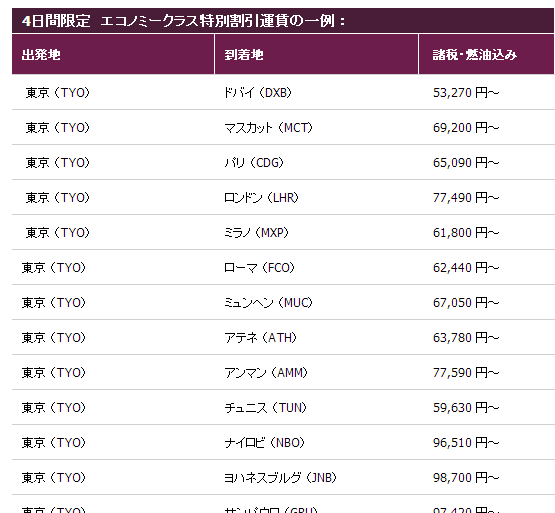Click the 77,490 円 London fare

pos(466,198)
